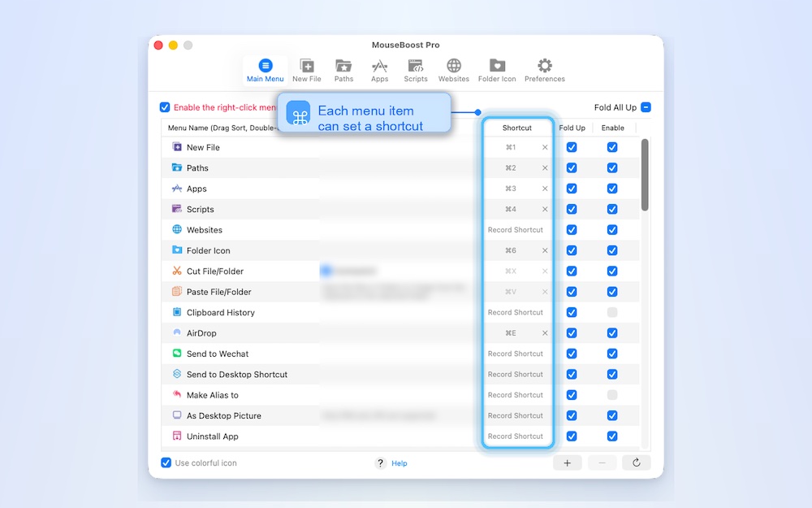
Task: Click the Clipboard History icon
Action: (176, 312)
